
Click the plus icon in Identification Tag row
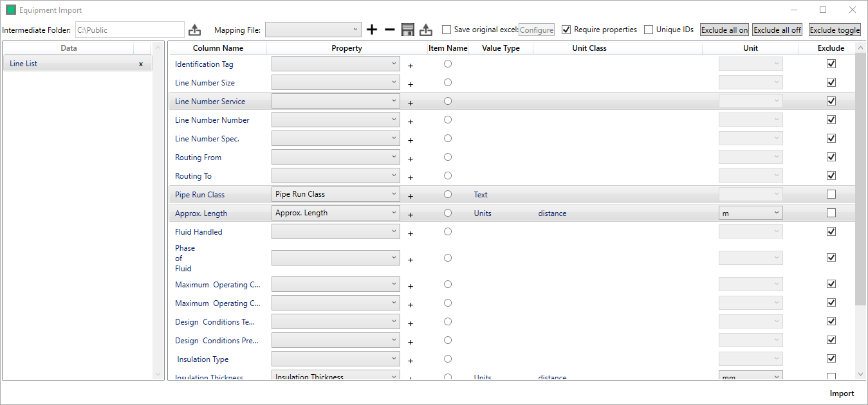pyautogui.click(x=411, y=66)
